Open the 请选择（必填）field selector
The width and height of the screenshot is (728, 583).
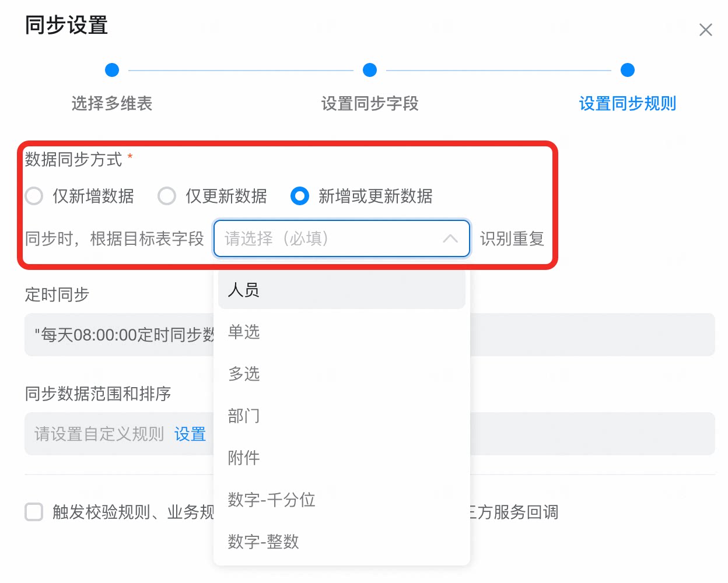pyautogui.click(x=342, y=238)
